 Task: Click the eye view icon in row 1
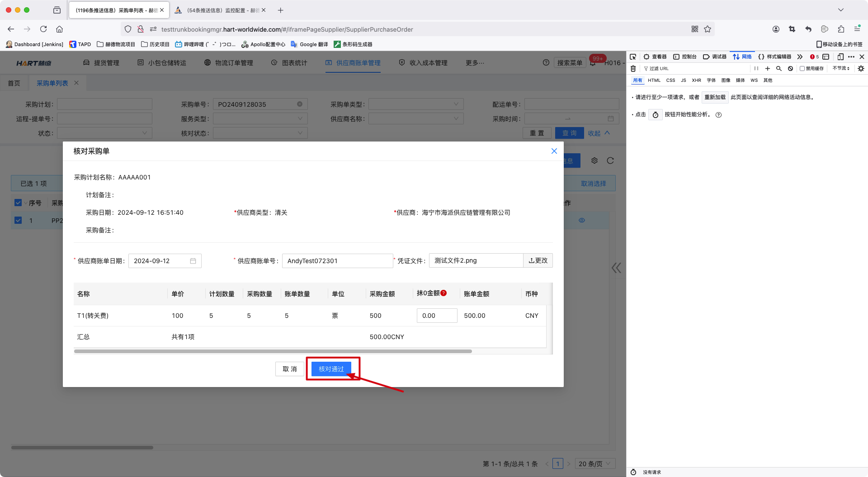click(582, 220)
